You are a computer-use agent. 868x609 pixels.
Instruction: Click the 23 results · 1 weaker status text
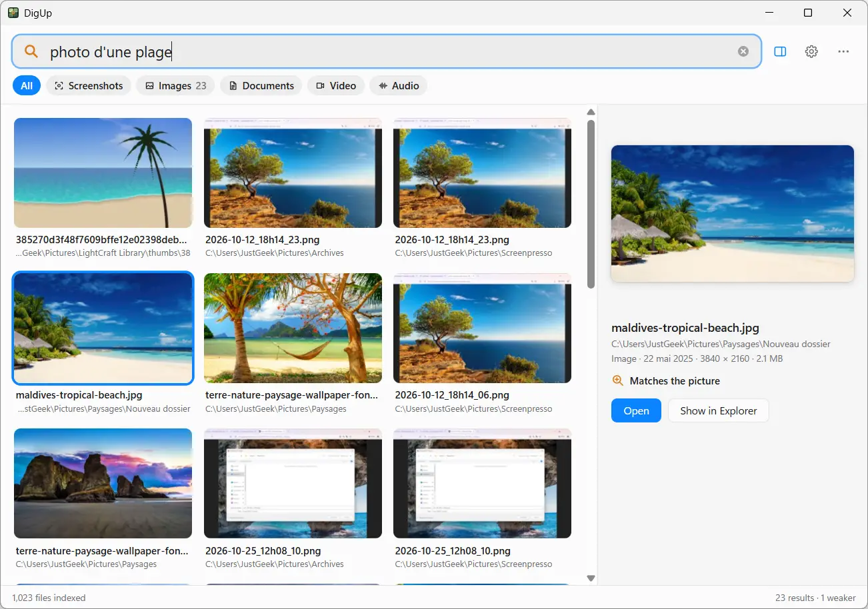[815, 598]
